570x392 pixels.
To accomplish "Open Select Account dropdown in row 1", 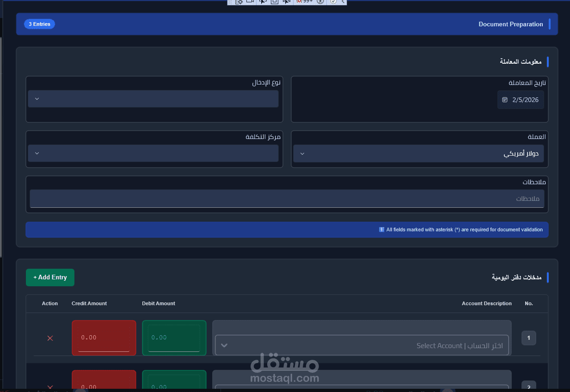I will [x=362, y=345].
